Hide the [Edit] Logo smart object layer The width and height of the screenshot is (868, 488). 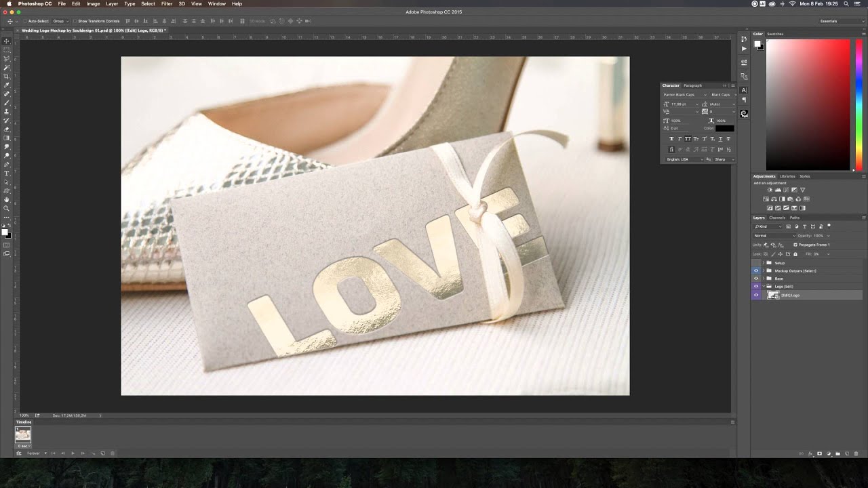tap(756, 295)
